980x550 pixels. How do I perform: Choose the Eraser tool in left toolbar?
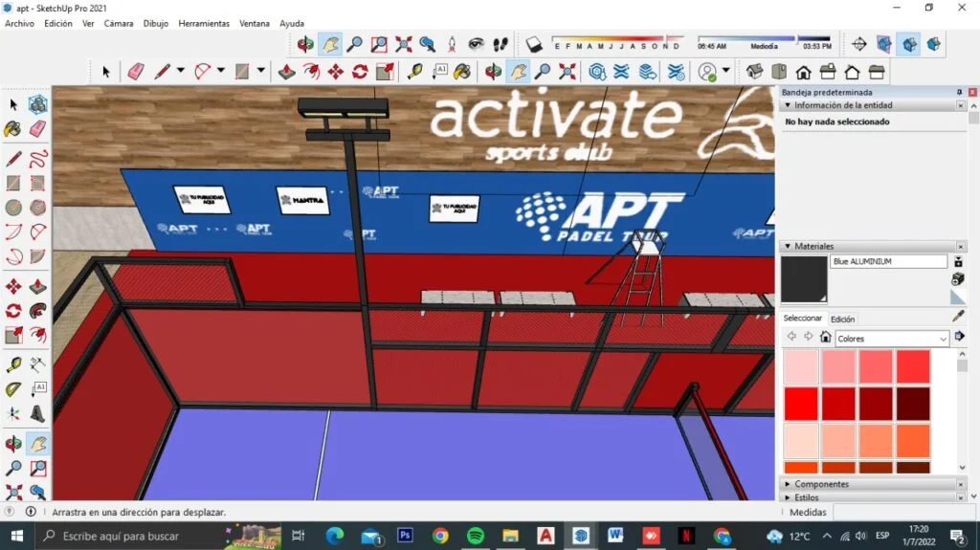pos(37,129)
